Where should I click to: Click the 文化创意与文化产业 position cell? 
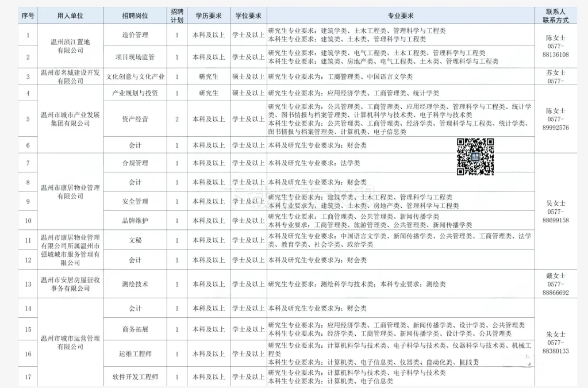[x=134, y=76]
